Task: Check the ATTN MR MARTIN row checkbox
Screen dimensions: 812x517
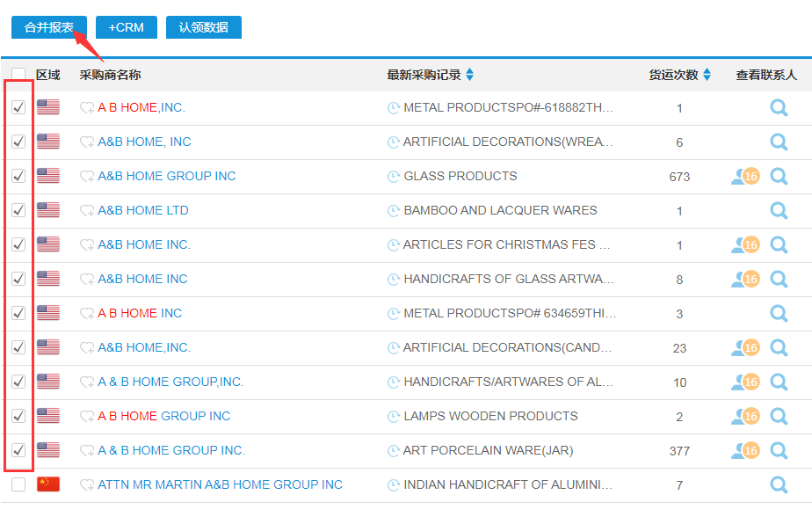Action: point(18,484)
